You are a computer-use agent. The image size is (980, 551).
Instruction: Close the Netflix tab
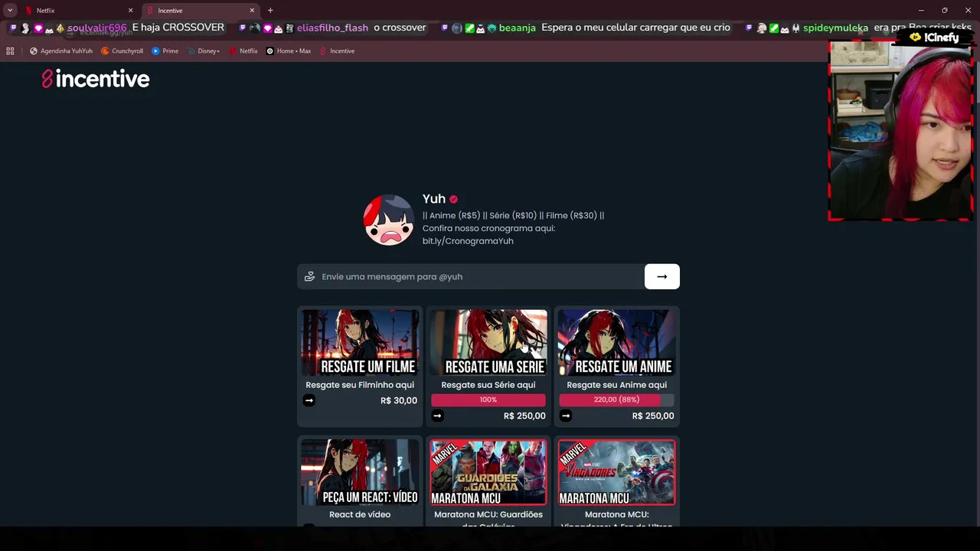(130, 11)
